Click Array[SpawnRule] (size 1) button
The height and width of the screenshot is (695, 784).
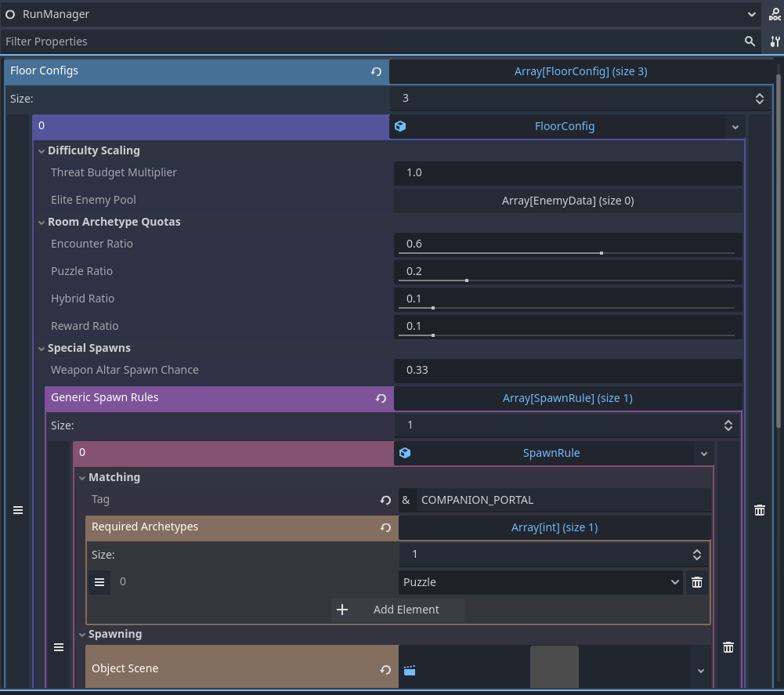point(568,398)
